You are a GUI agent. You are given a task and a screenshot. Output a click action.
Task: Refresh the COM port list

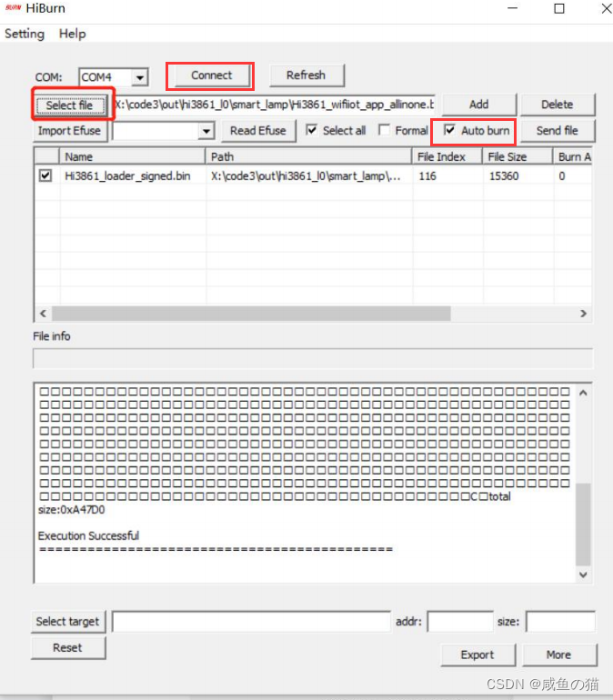click(x=306, y=75)
